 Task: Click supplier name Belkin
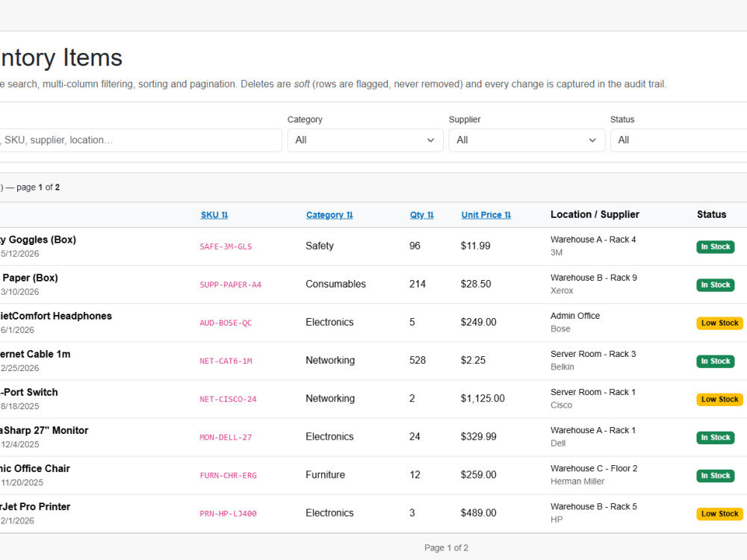(562, 367)
